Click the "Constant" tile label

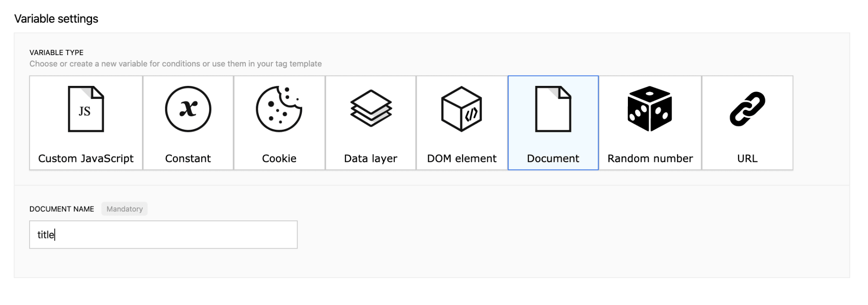click(x=188, y=158)
